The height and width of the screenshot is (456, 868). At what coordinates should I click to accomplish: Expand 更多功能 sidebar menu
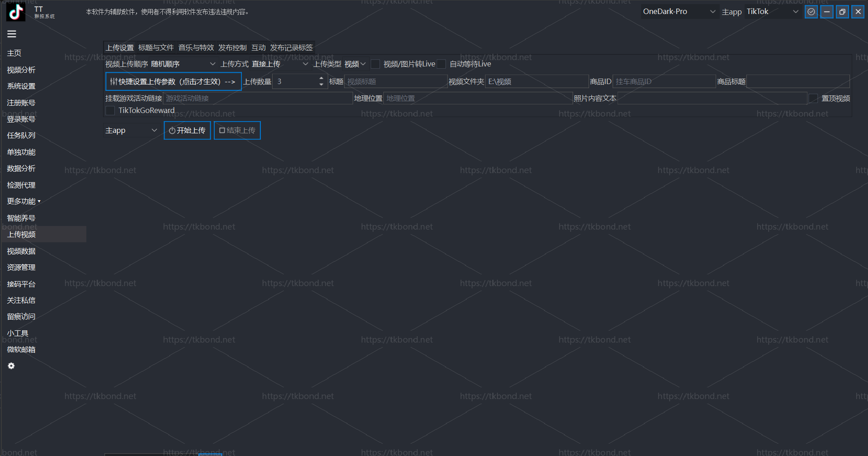[24, 202]
